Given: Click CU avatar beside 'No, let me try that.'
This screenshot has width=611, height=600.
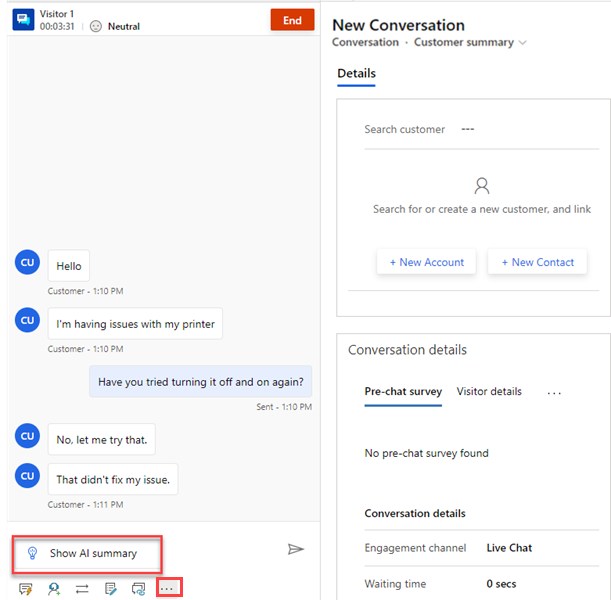Looking at the screenshot, I should 27,436.
